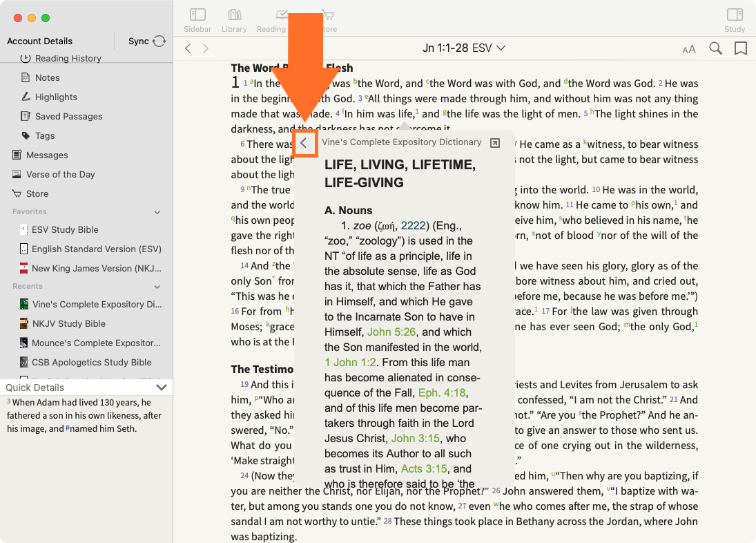
Task: Click the LIFE, LIVING, LIFETIME heading
Action: tap(400, 173)
